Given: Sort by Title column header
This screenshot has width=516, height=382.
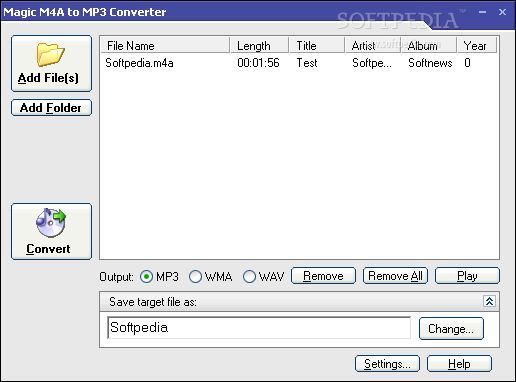Looking at the screenshot, I should click(x=317, y=45).
